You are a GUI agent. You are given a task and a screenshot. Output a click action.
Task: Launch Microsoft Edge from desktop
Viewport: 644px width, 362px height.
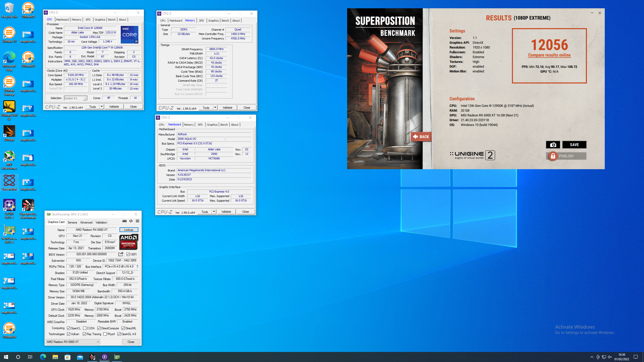9,61
